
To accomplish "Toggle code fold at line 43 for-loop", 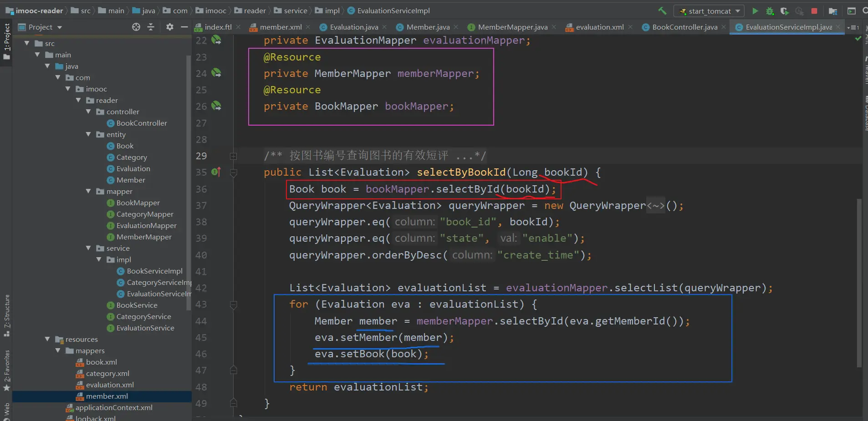I will (234, 304).
